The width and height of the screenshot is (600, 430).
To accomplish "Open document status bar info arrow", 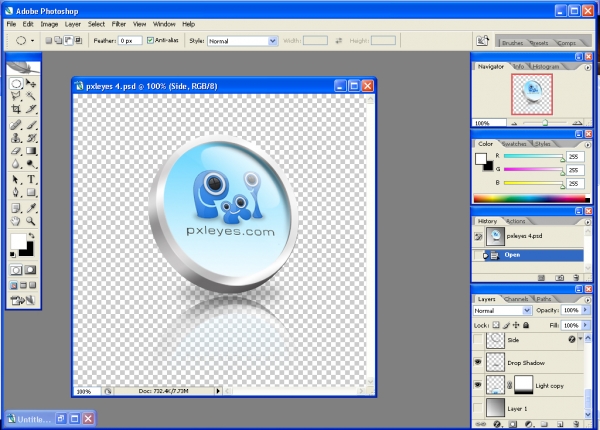I will click(218, 391).
